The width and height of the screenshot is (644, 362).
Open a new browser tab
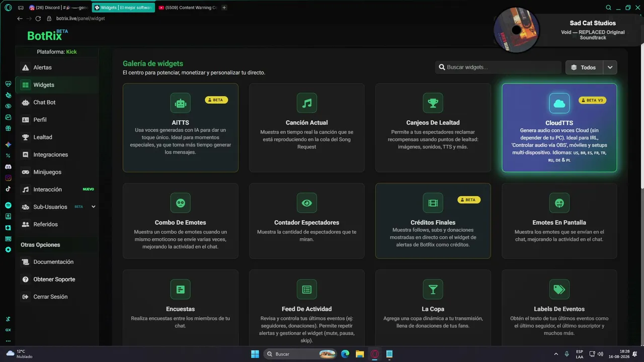point(224,8)
